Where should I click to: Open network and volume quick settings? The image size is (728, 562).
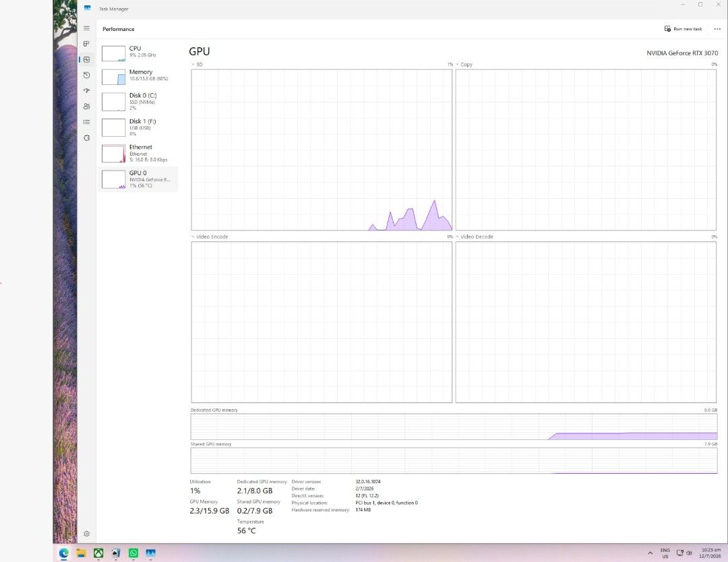684,553
